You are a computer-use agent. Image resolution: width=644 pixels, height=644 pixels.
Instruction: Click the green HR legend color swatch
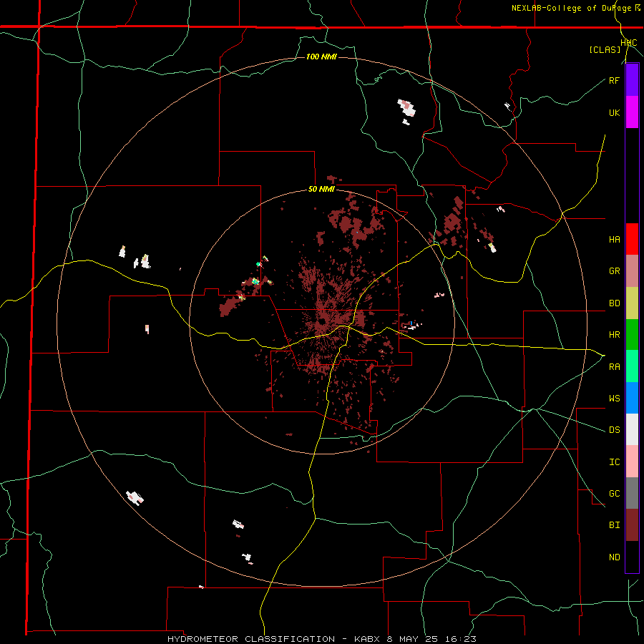pos(632,335)
